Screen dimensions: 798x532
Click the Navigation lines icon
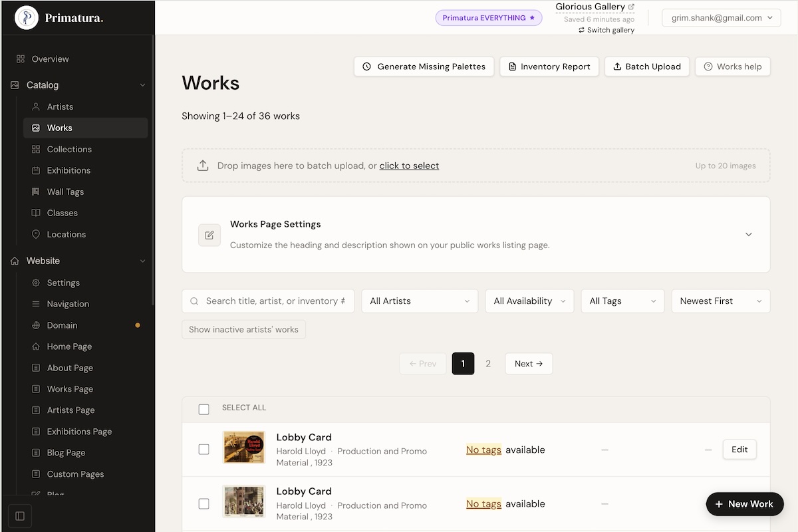pos(36,304)
